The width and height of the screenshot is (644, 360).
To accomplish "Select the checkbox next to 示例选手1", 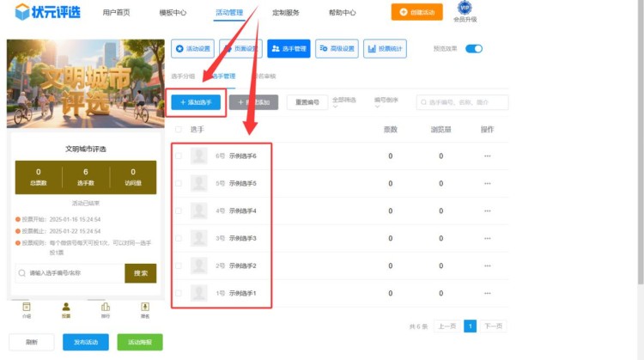I will pyautogui.click(x=179, y=293).
